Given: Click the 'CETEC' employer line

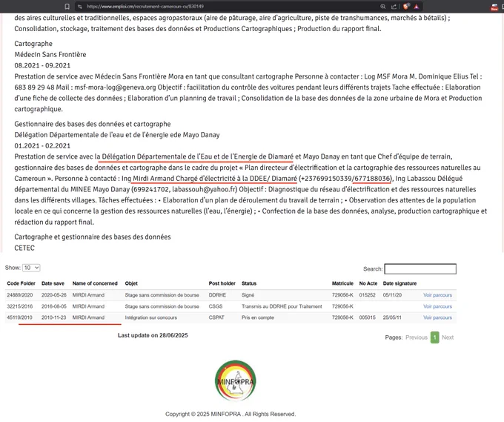Looking at the screenshot, I should (x=24, y=248).
